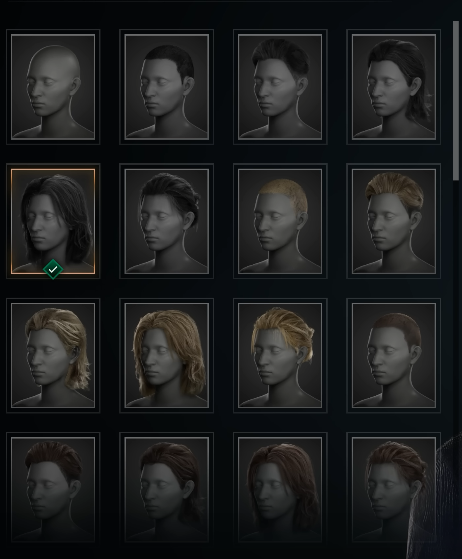Click the character preview at the edge
The image size is (462, 559).
(437, 499)
